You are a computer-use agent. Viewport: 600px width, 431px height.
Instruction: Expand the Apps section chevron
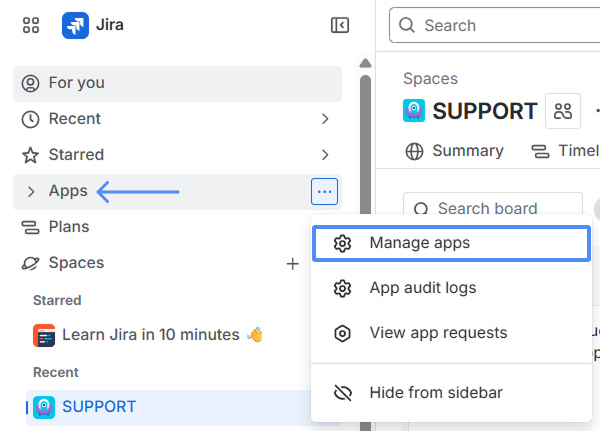click(x=31, y=191)
